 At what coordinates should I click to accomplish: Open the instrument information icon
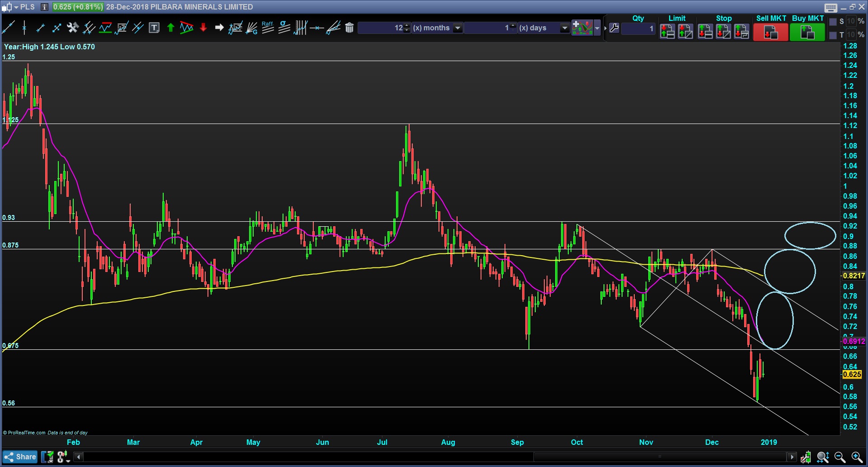pos(44,7)
